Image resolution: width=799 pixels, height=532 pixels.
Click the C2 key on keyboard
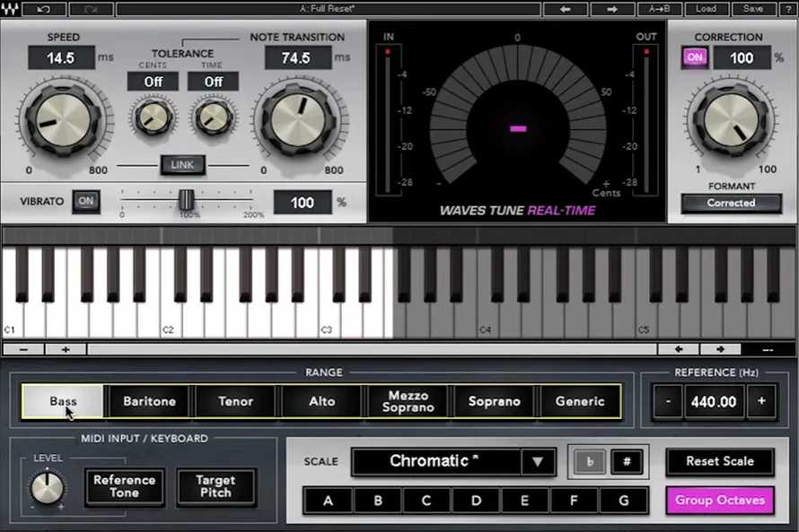point(171,321)
